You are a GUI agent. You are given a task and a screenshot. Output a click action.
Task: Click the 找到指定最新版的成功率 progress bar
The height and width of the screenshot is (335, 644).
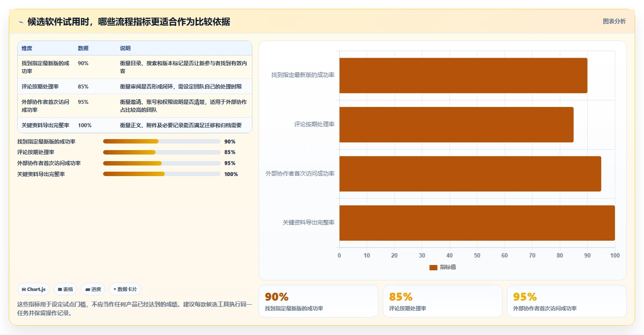[x=162, y=141]
